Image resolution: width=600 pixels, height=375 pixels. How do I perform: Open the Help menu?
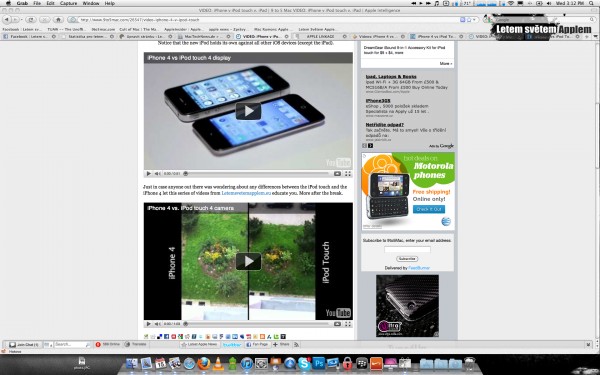(109, 3)
